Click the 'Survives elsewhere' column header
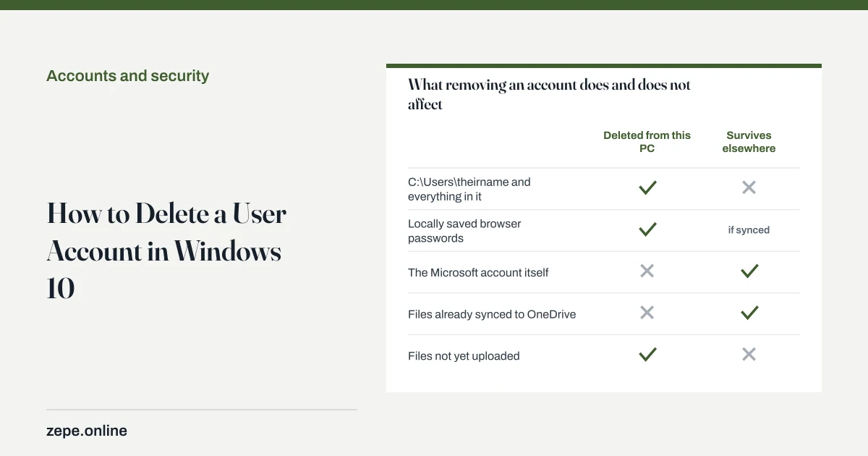The height and width of the screenshot is (456, 868). [749, 142]
